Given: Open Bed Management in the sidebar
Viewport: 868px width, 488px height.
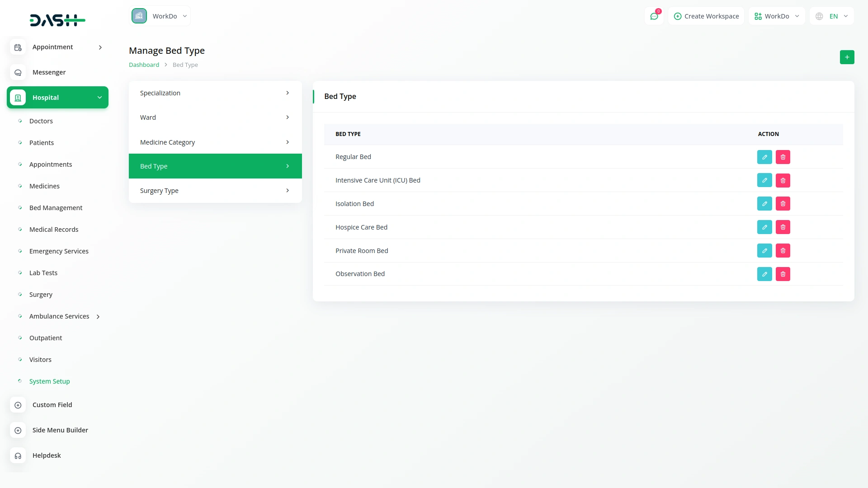Looking at the screenshot, I should coord(56,208).
